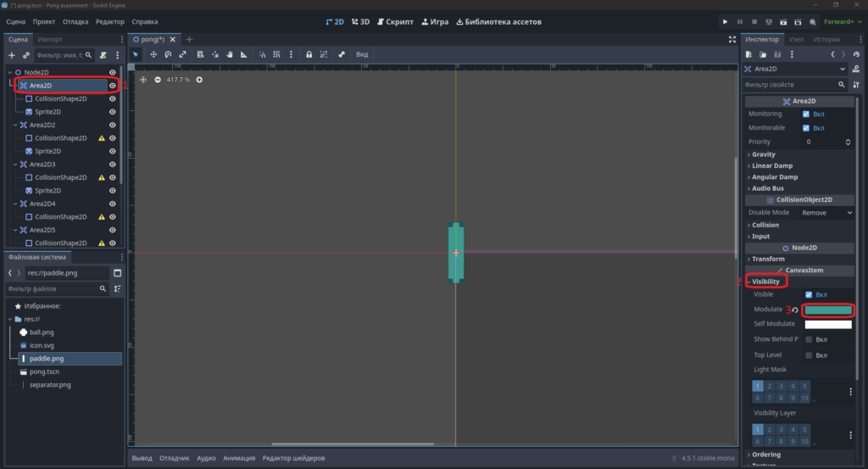Switch to the Скрипт workspace

point(395,21)
